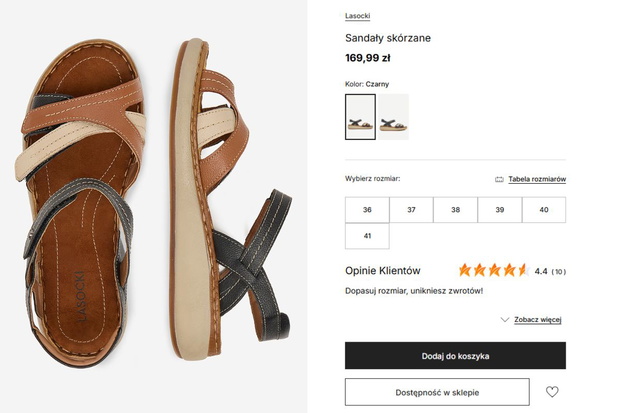620x413 pixels.
Task: Select the second color variant thumbnail
Action: tap(393, 117)
